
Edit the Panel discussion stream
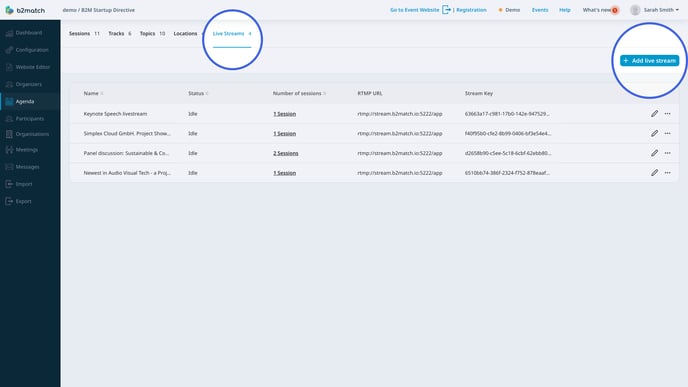[654, 153]
